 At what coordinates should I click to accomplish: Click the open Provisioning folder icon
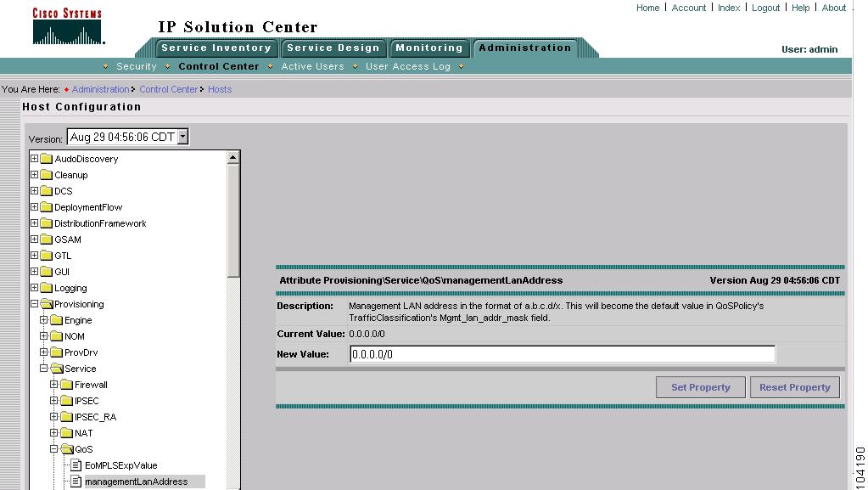[47, 304]
